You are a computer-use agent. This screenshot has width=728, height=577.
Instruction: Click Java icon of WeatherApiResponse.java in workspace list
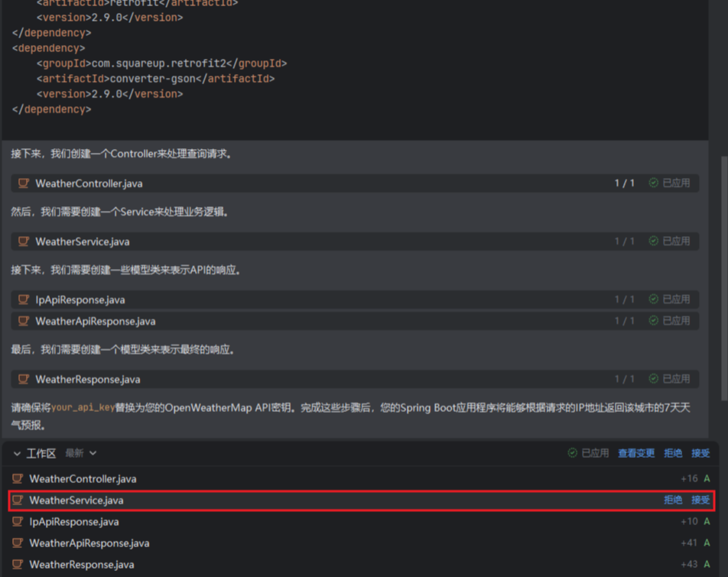(18, 543)
